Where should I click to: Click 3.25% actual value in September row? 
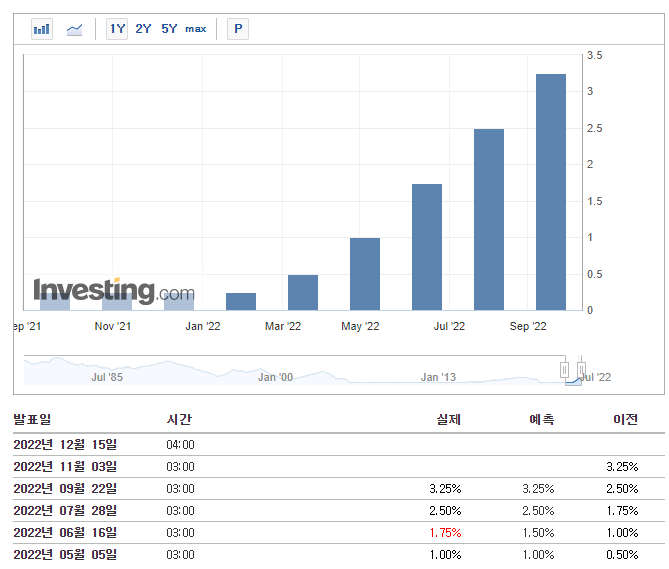pyautogui.click(x=445, y=489)
